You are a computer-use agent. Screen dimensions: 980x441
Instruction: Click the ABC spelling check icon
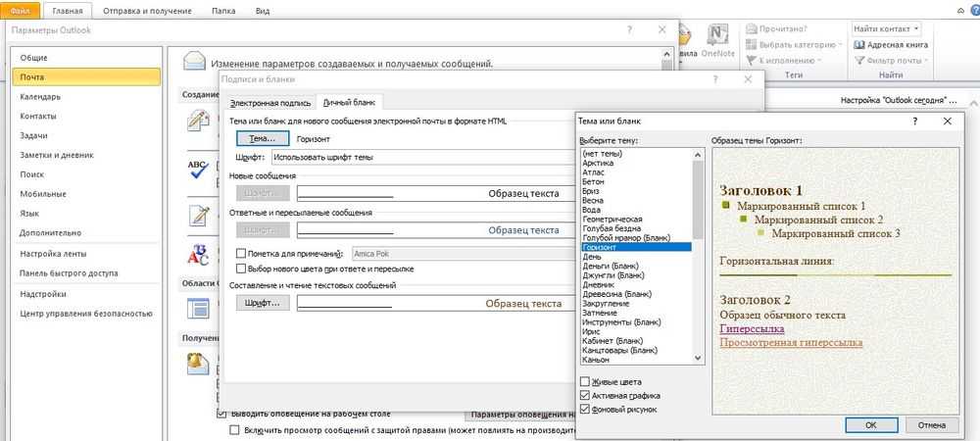coord(199,171)
